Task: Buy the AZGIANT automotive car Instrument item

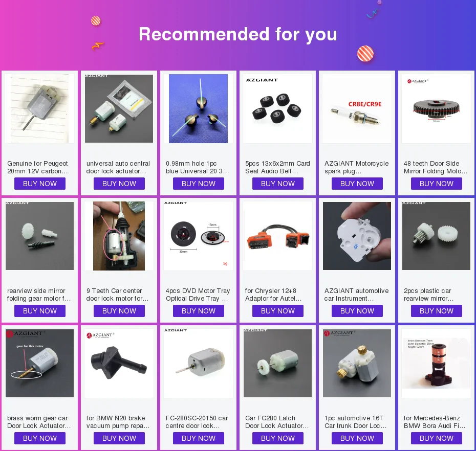Action: 357,311
